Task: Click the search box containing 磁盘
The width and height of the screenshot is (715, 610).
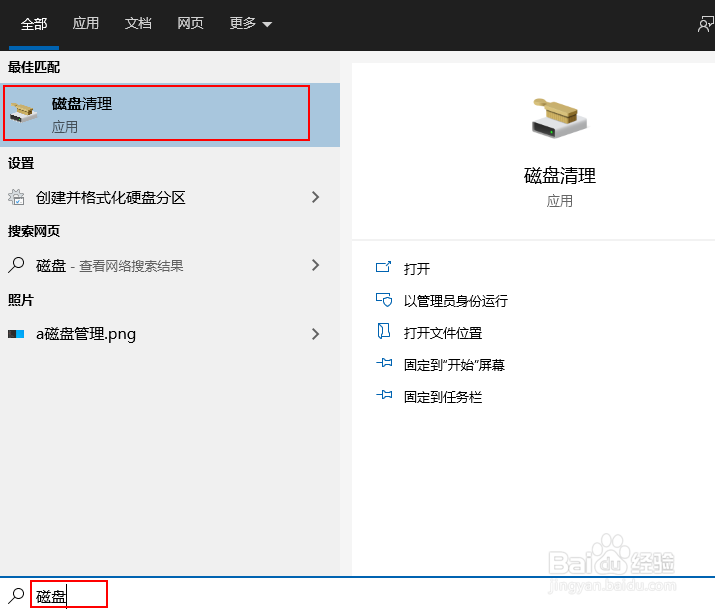Action: point(69,594)
